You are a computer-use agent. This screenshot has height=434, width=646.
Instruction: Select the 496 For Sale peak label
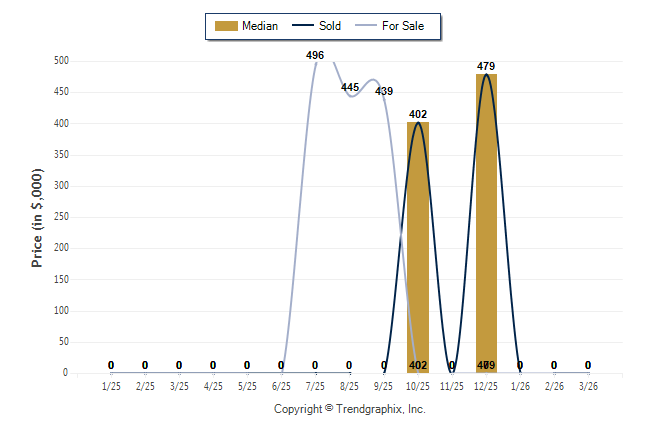[x=315, y=55]
